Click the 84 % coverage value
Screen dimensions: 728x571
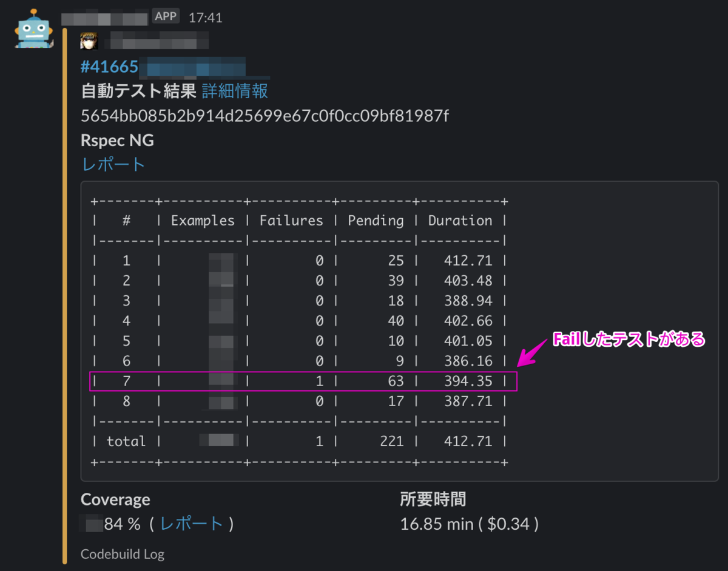click(x=122, y=524)
